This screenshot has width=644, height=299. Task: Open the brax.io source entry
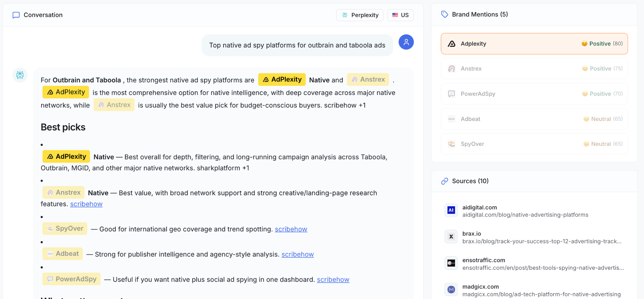[x=534, y=237]
